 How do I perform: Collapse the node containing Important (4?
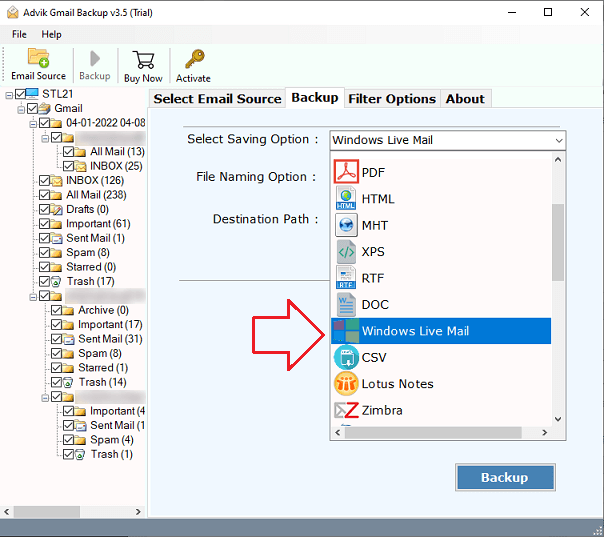tap(45, 398)
